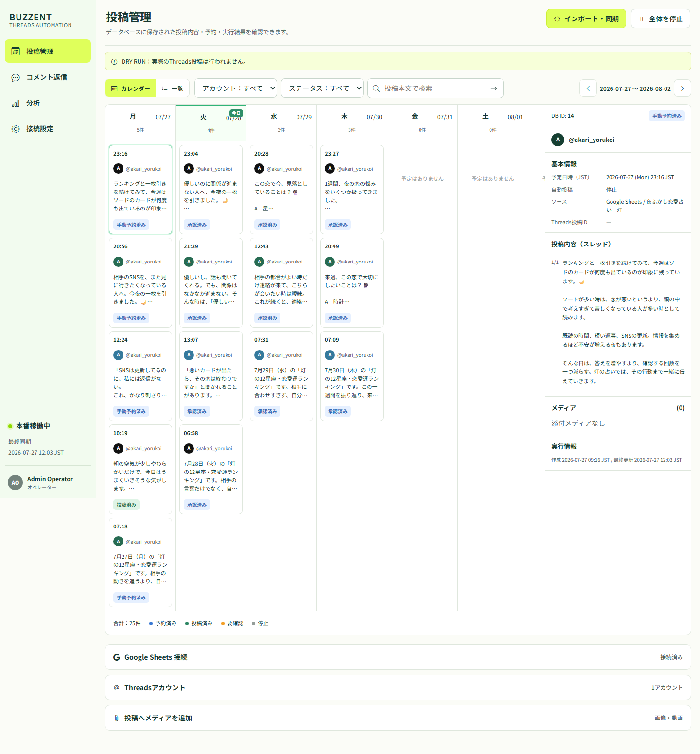Click the 要確認 legend item
700x754 pixels.
[x=232, y=623]
